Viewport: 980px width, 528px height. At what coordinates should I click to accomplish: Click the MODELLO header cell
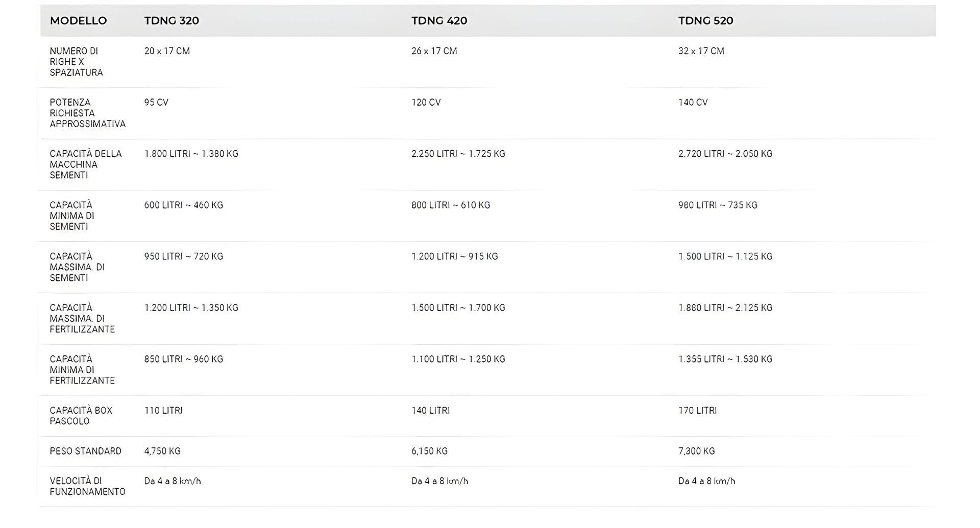(78, 21)
